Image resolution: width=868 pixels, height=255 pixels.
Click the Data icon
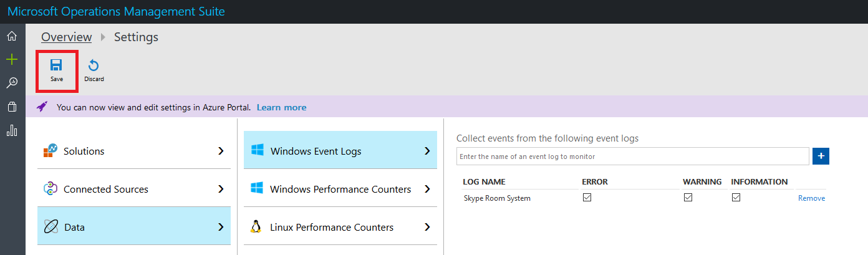click(51, 227)
